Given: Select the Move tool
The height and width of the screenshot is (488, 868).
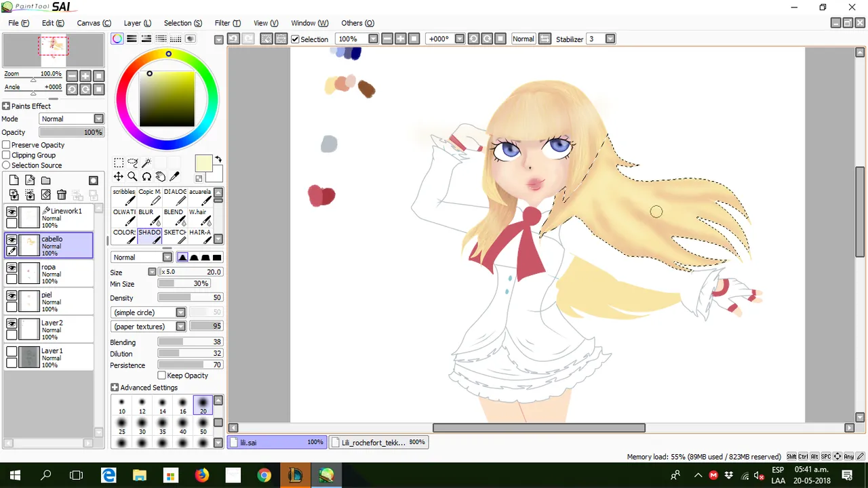Looking at the screenshot, I should (119, 176).
